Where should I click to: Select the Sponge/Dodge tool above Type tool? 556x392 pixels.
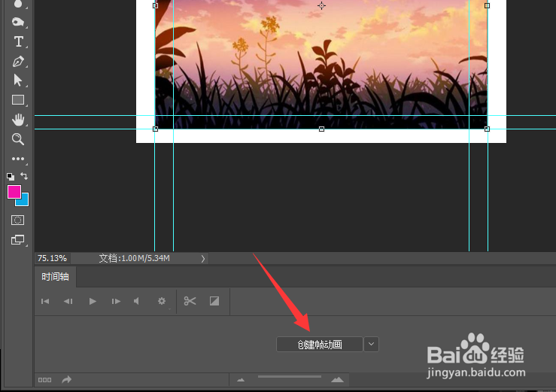(x=18, y=22)
